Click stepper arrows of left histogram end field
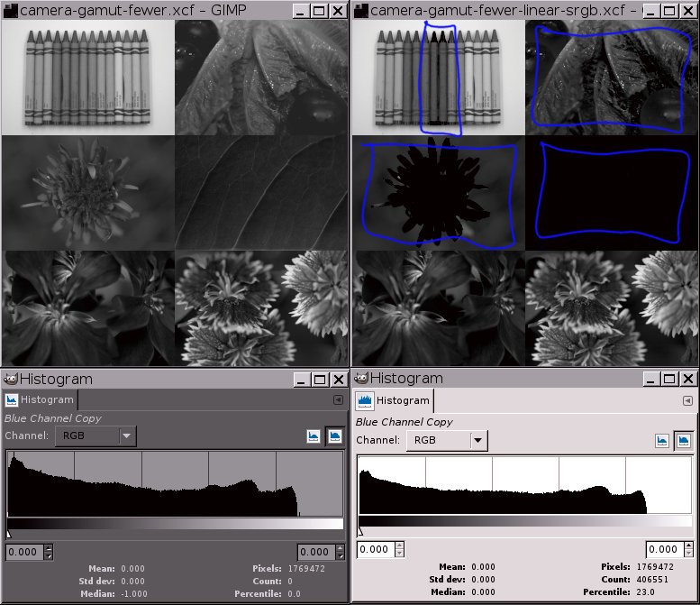Viewport: 700px width, 605px height. click(x=341, y=552)
